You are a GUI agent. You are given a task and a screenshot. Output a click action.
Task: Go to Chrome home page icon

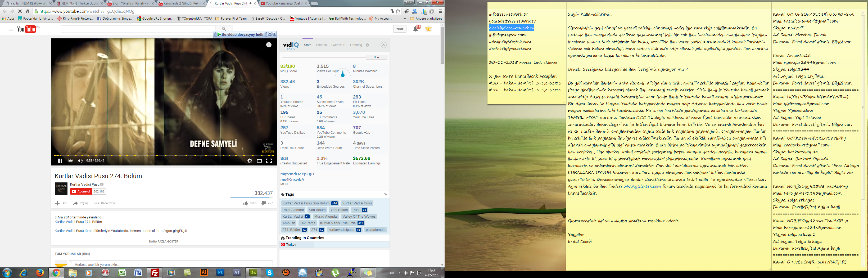click(x=28, y=11)
